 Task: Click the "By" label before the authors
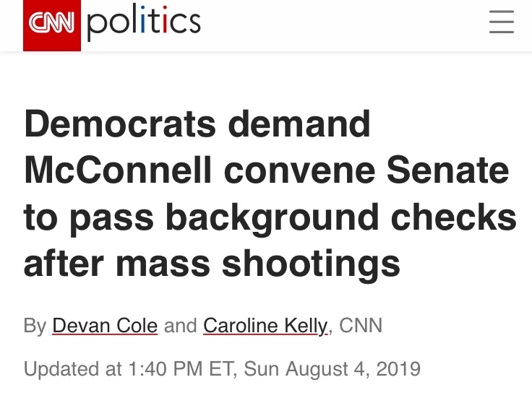[x=35, y=326]
